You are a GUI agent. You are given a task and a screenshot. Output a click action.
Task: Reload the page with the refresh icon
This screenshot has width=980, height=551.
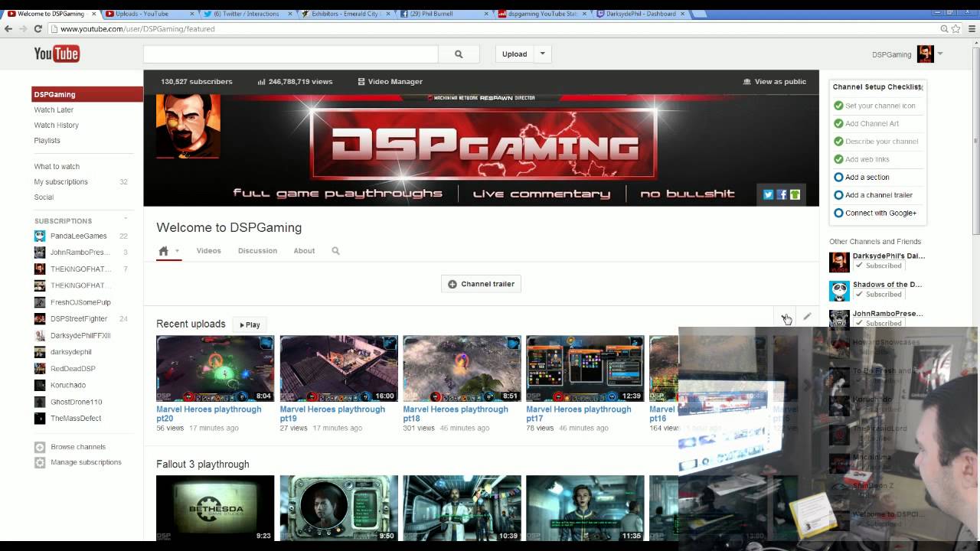pyautogui.click(x=38, y=29)
